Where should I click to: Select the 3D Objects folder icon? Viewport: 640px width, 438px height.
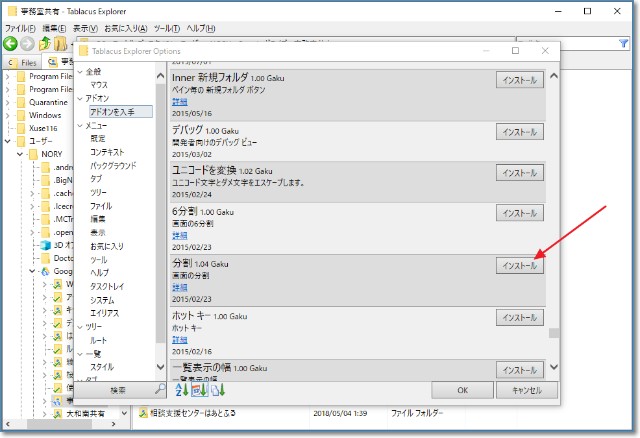pyautogui.click(x=45, y=243)
